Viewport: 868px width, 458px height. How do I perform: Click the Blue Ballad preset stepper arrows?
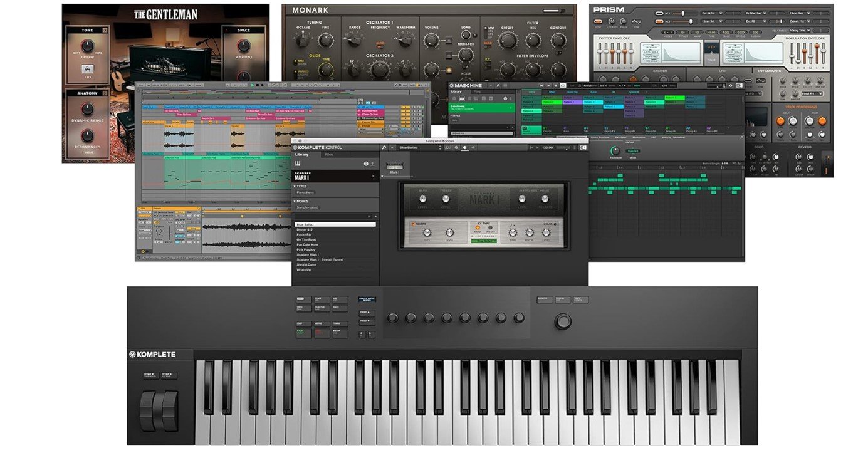pyautogui.click(x=440, y=147)
